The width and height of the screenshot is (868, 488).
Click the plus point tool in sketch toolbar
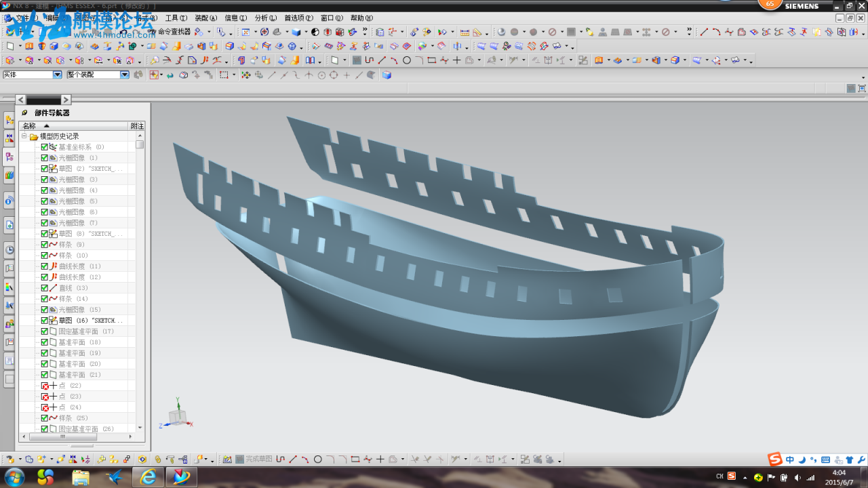click(x=456, y=60)
